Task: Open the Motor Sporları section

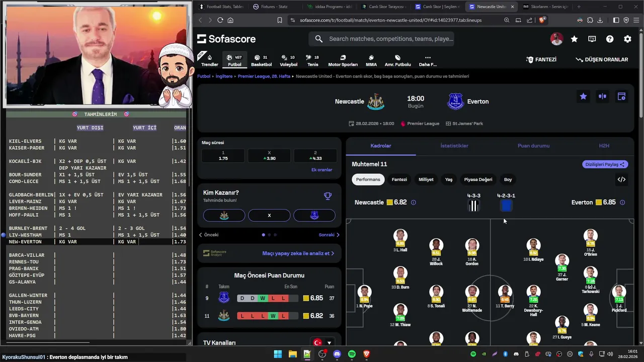Action: 343,60
